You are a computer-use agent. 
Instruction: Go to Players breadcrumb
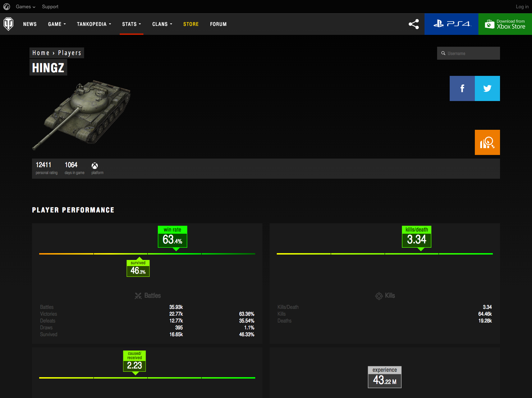tap(70, 53)
